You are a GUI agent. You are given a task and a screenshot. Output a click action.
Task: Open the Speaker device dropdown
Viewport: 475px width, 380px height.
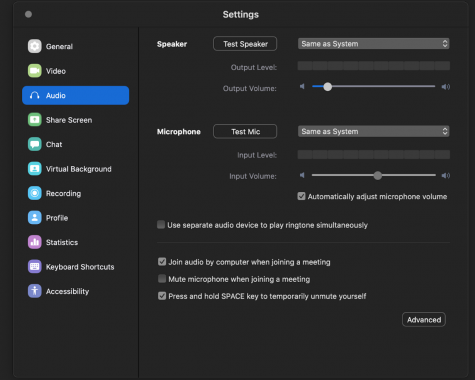pos(373,44)
